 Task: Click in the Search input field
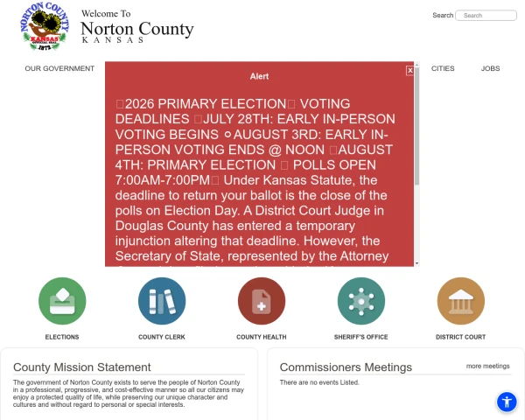(x=486, y=16)
